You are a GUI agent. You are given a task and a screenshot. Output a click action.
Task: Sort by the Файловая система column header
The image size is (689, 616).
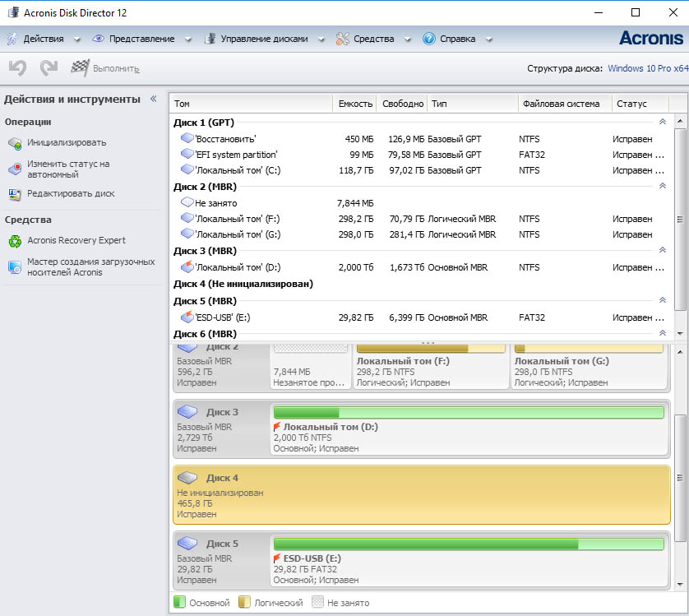point(565,104)
